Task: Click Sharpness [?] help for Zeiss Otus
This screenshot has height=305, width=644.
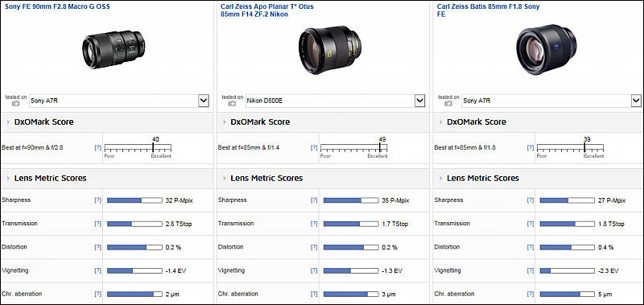Action: tap(314, 200)
